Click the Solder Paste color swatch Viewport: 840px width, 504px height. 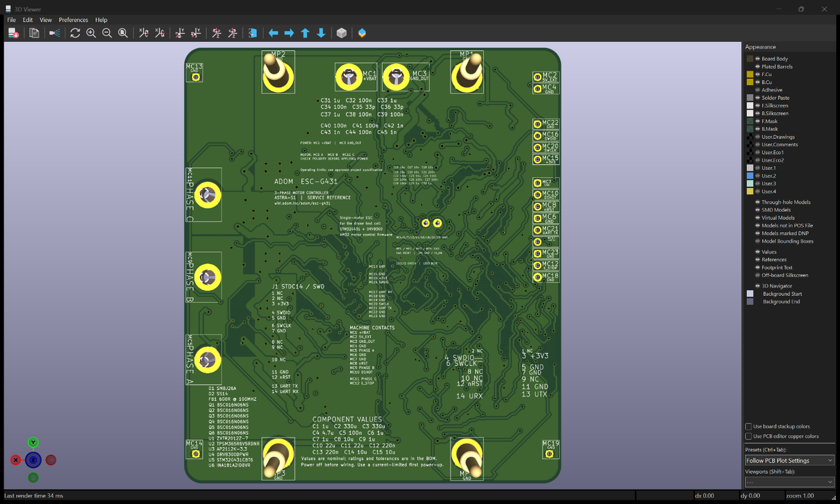click(x=750, y=98)
